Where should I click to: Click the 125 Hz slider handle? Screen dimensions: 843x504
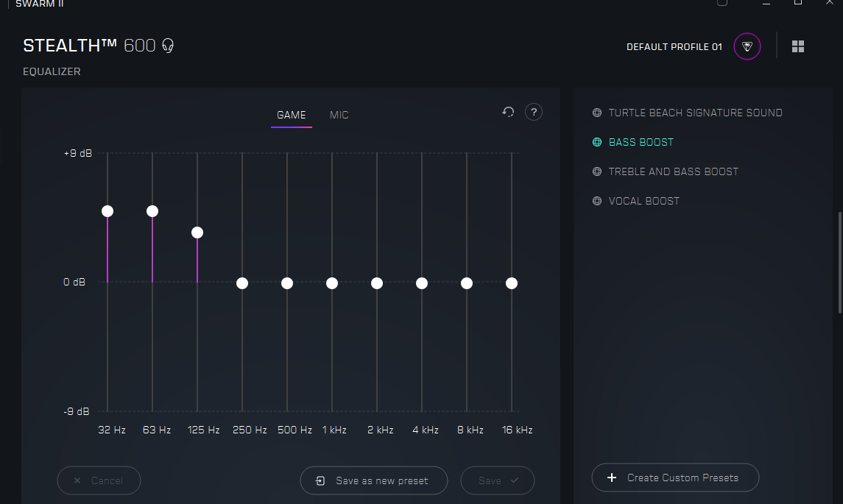click(197, 233)
